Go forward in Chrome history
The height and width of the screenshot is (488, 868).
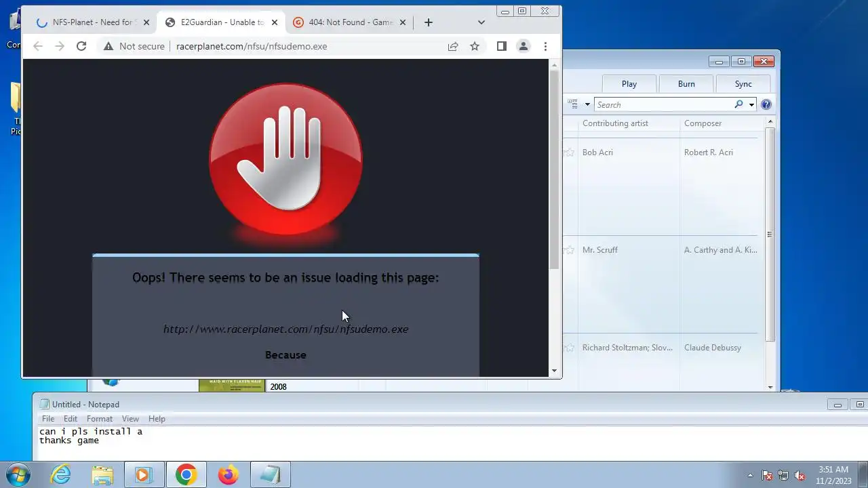coord(60,46)
